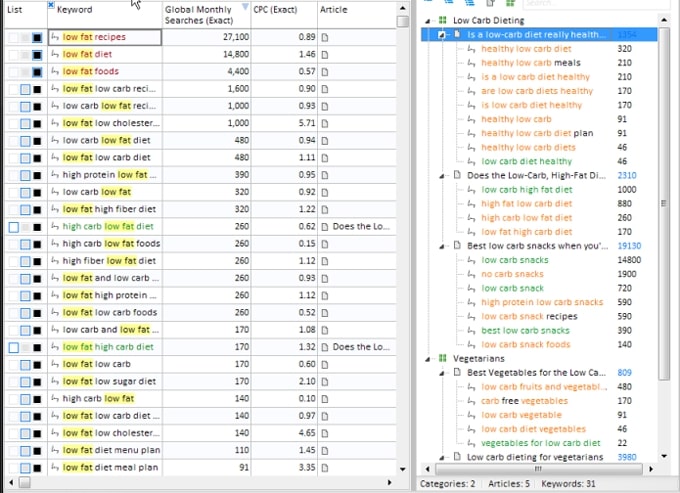680x493 pixels.
Task: Click the document icon for Best Vegetables for the Low Ca...
Action: [x=457, y=372]
